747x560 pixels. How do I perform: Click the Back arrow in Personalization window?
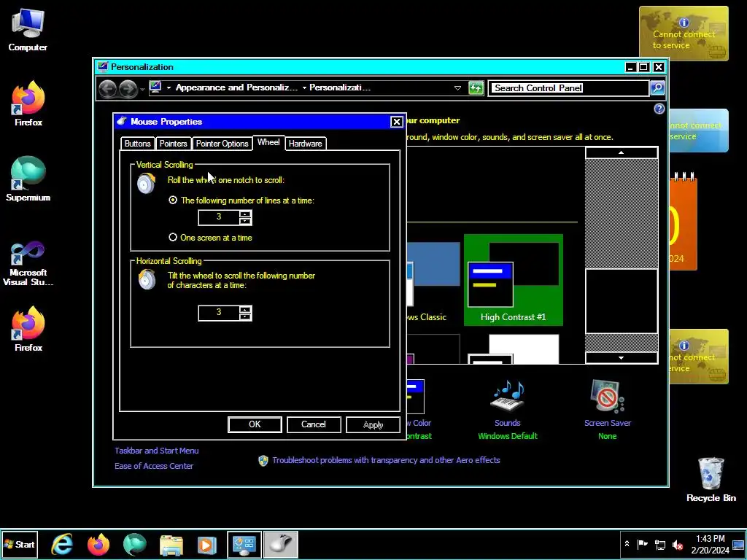(108, 88)
